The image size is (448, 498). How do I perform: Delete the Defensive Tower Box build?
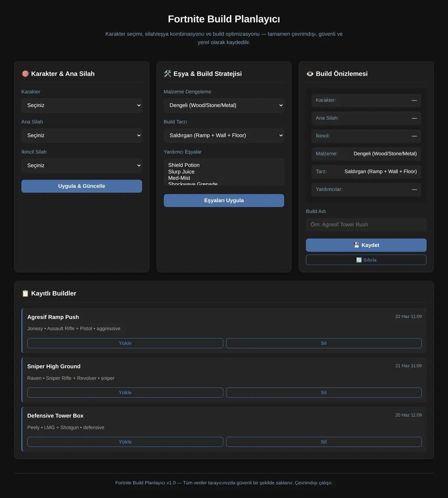pyautogui.click(x=324, y=442)
